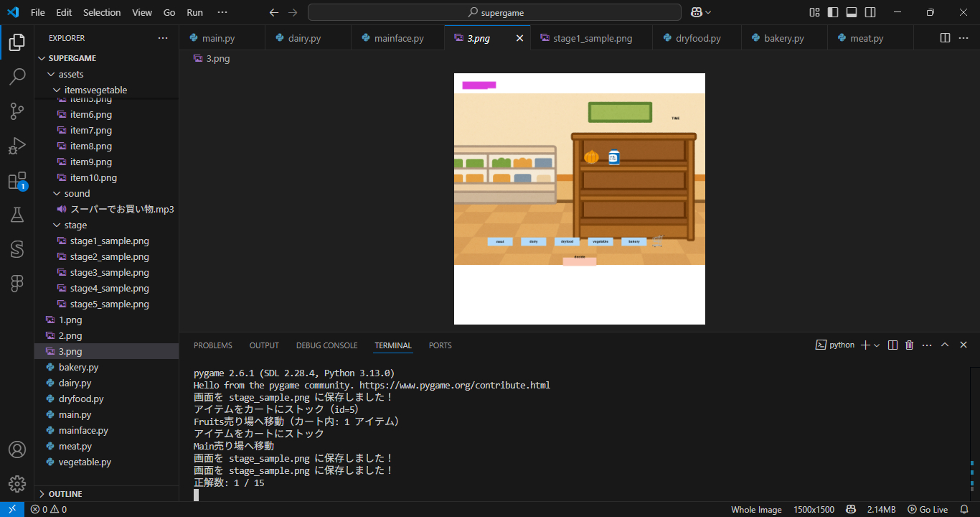Open the Source Control view
This screenshot has width=980, height=517.
tap(17, 111)
